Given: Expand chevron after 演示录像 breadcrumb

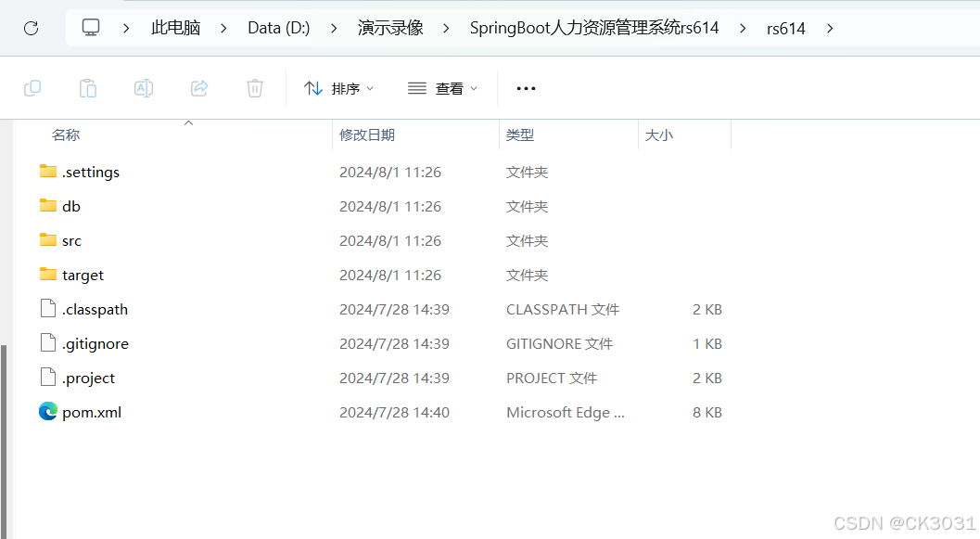Looking at the screenshot, I should tap(446, 28).
